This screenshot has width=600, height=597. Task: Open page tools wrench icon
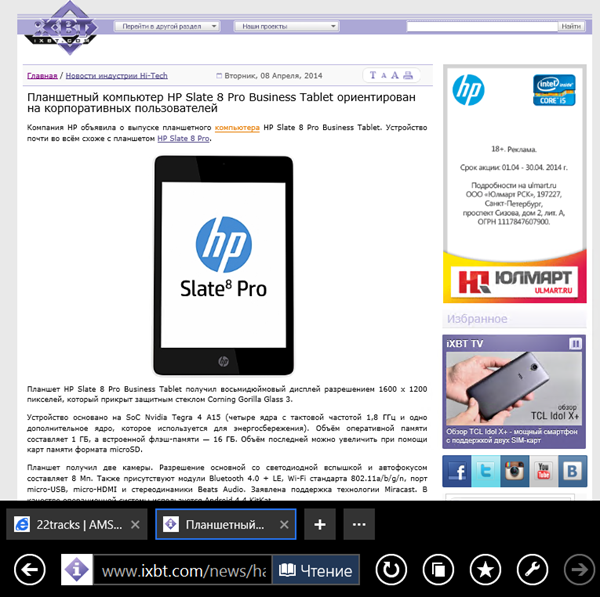[532, 569]
